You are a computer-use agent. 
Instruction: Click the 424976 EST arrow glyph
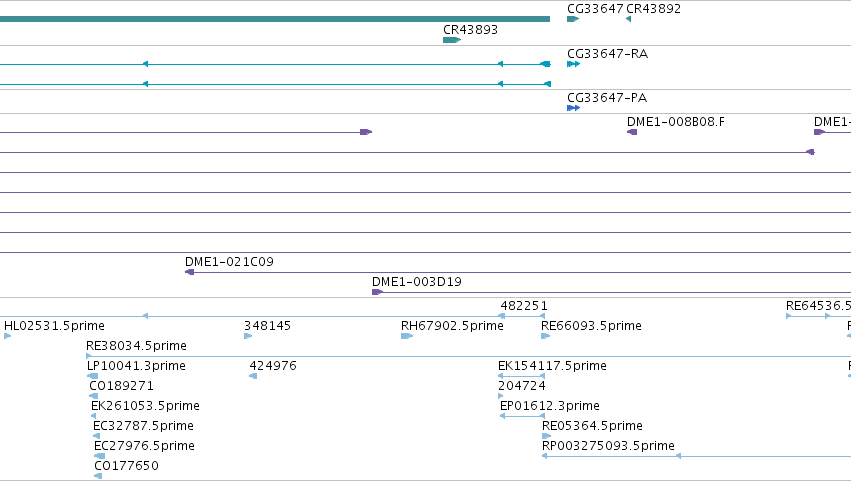click(253, 376)
